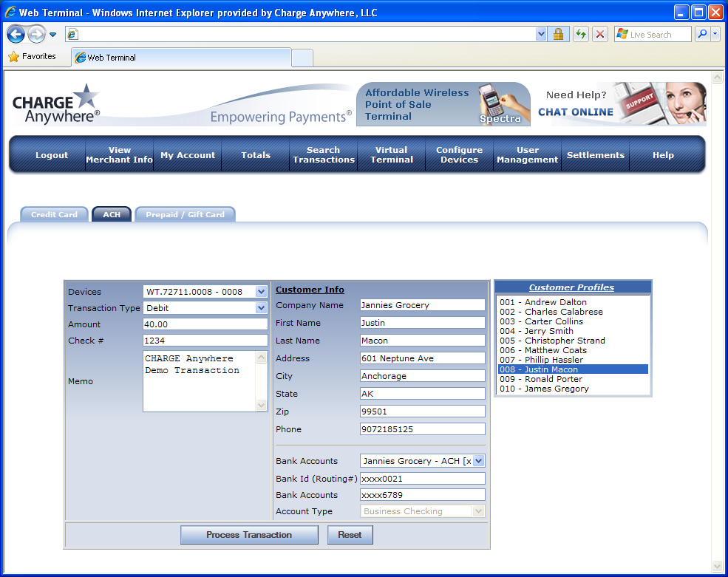
Task: Click the browser Forward arrow button
Action: (x=36, y=34)
